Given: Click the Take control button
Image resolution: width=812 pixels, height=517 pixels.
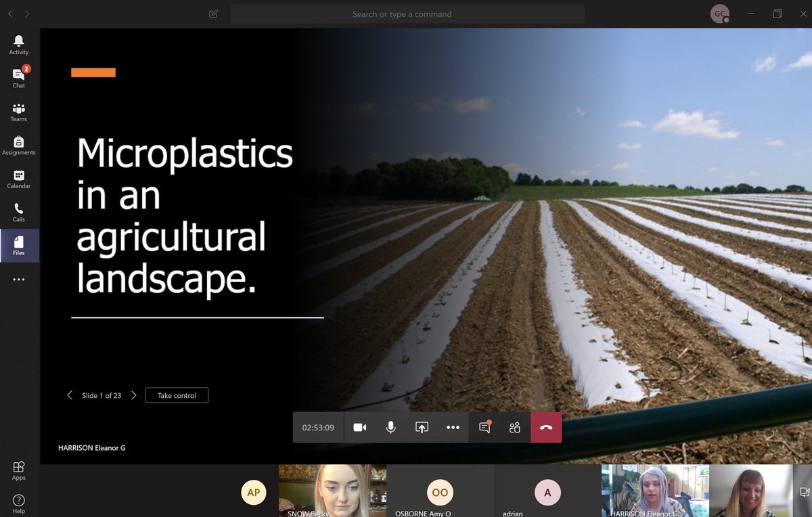Looking at the screenshot, I should [x=177, y=395].
